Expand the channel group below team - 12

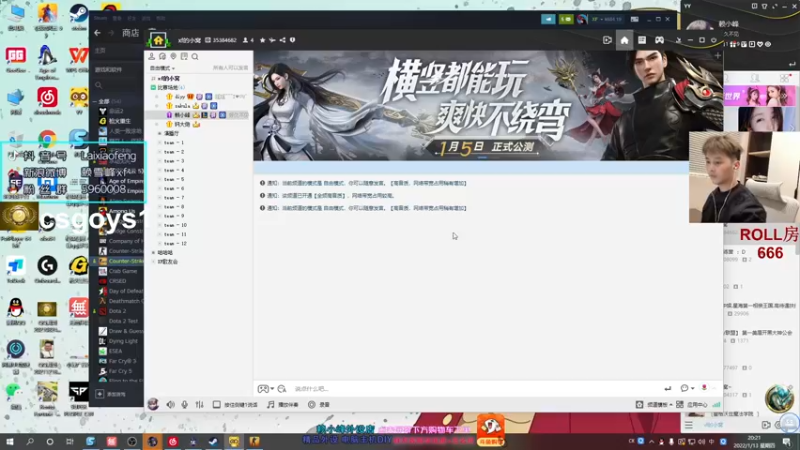(x=154, y=253)
